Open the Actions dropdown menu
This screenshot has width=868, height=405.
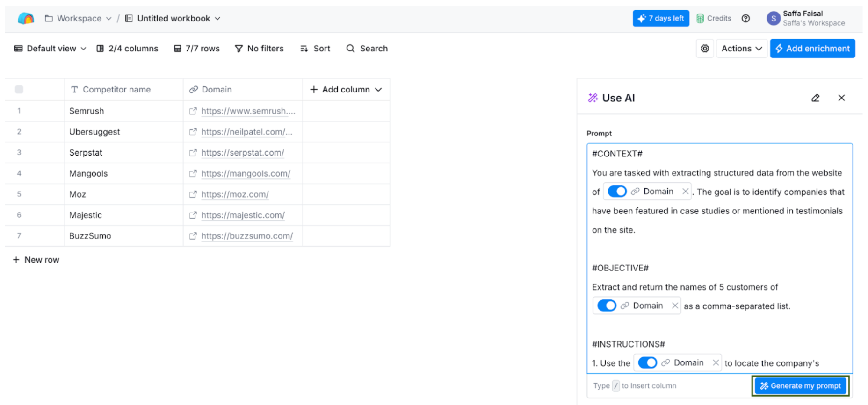[x=741, y=49]
